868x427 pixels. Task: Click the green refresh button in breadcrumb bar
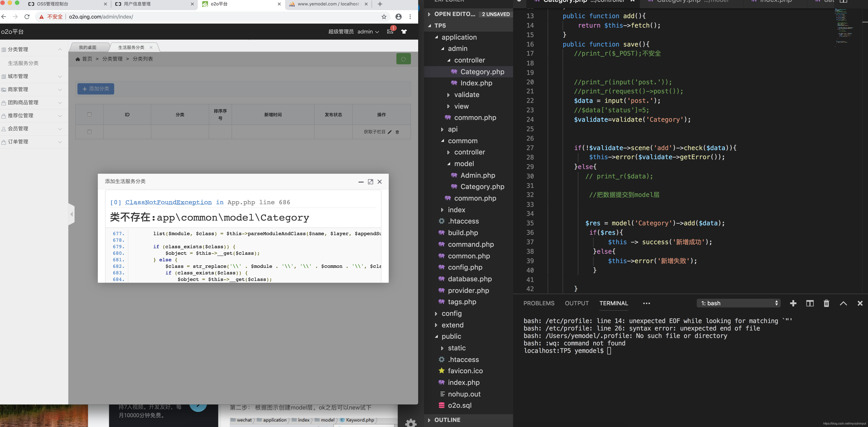click(x=403, y=59)
